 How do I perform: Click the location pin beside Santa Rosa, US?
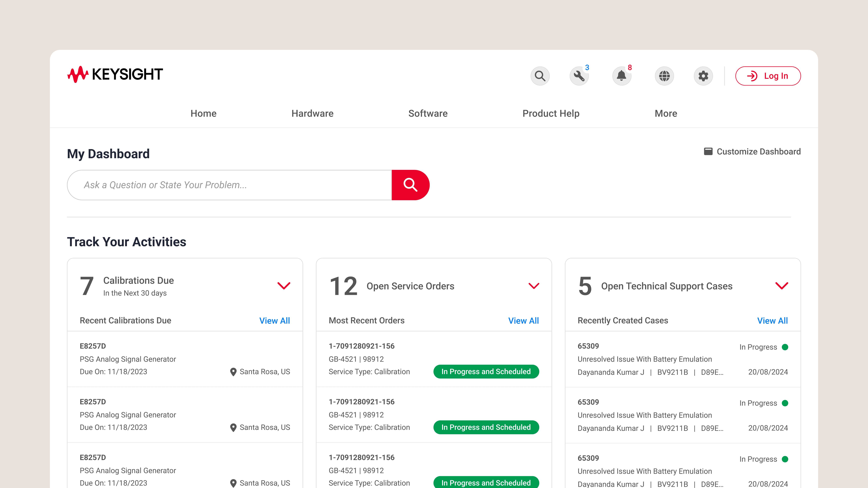(x=233, y=372)
